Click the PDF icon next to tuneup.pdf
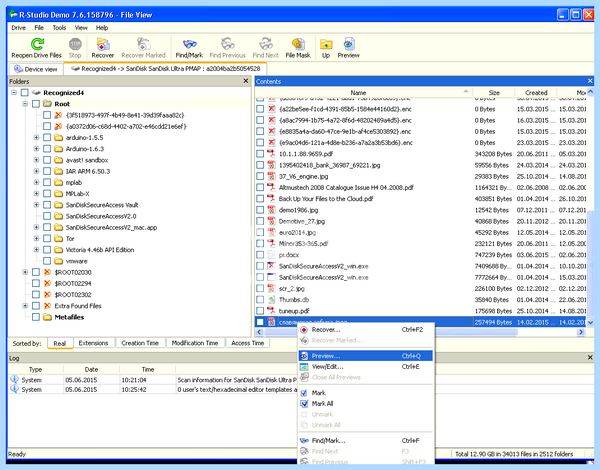This screenshot has width=600, height=470. (x=271, y=311)
